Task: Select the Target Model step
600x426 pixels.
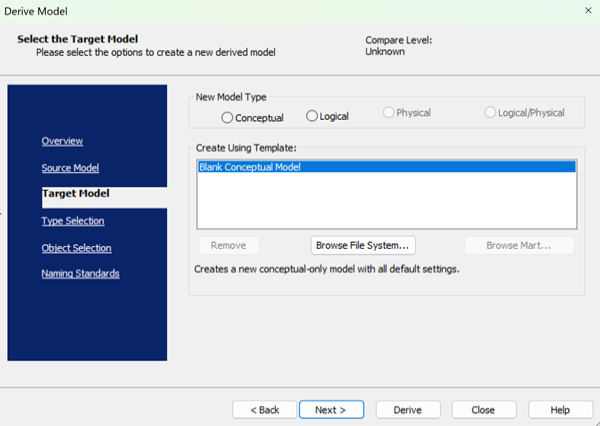Action: (x=76, y=193)
